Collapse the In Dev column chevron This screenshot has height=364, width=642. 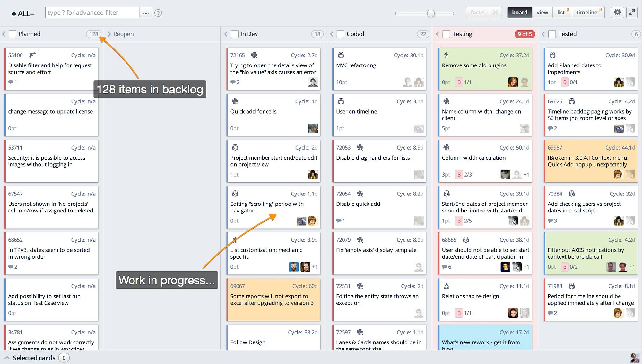[226, 34]
